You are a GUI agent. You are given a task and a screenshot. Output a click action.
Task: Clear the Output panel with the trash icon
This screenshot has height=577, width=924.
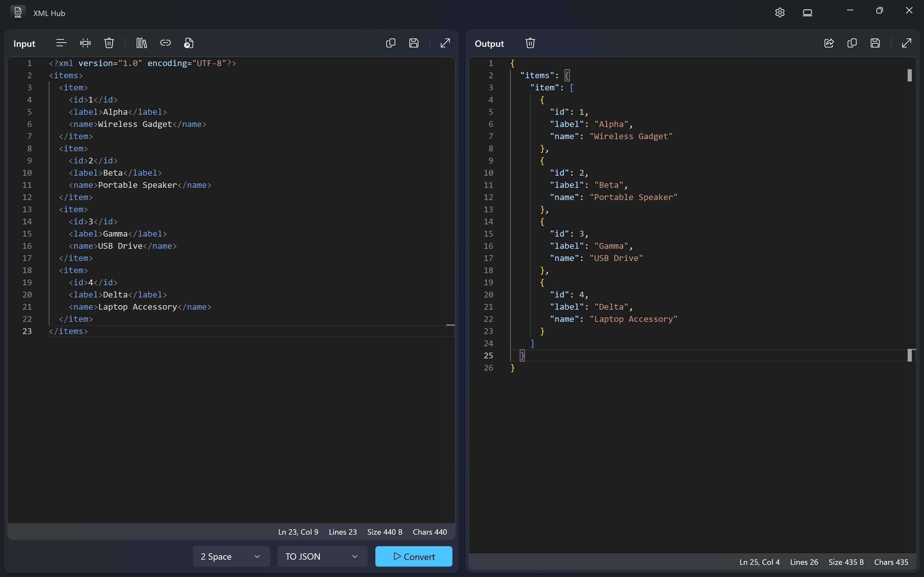[530, 43]
